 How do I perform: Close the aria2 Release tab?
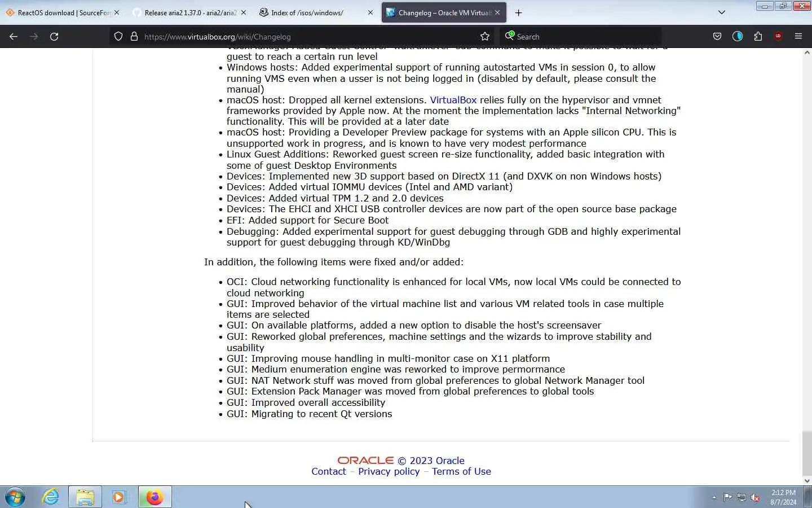[244, 12]
